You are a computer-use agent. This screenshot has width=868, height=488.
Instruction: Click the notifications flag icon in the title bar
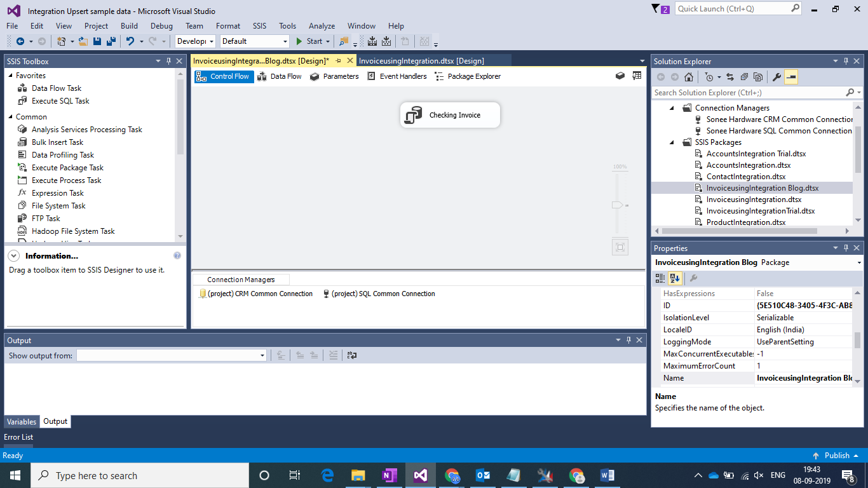pos(656,9)
